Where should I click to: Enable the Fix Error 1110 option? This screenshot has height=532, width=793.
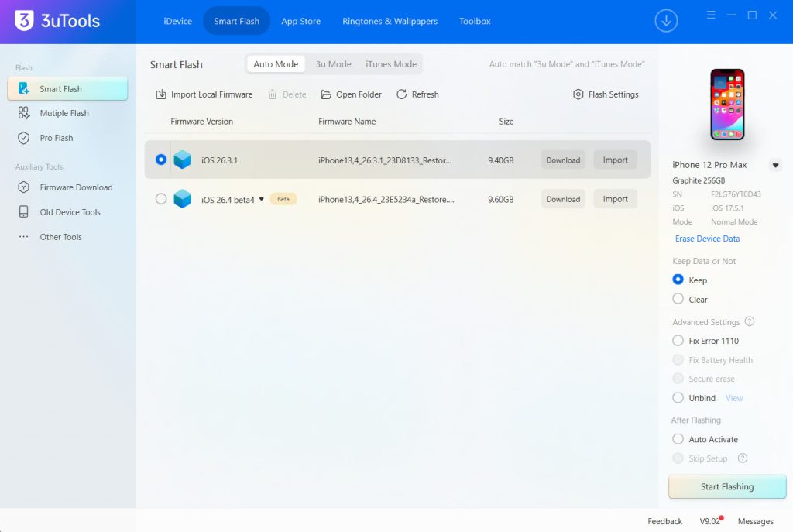[678, 340]
